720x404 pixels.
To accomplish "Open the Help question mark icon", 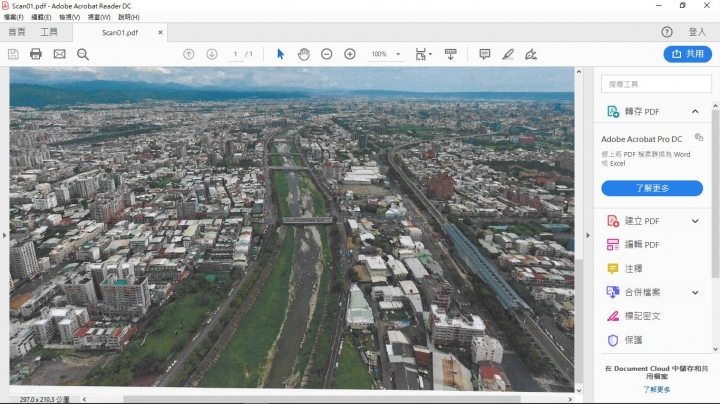I will tap(667, 32).
